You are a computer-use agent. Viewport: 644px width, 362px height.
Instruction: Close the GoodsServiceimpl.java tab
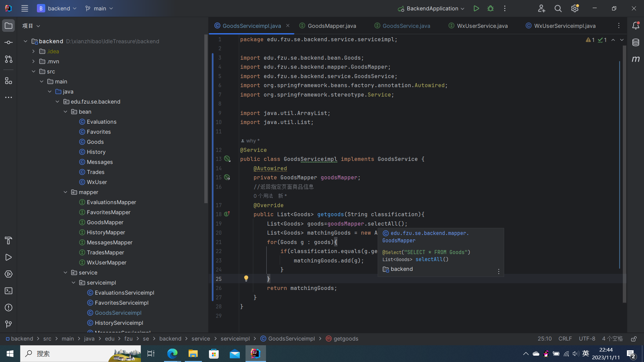(x=288, y=25)
